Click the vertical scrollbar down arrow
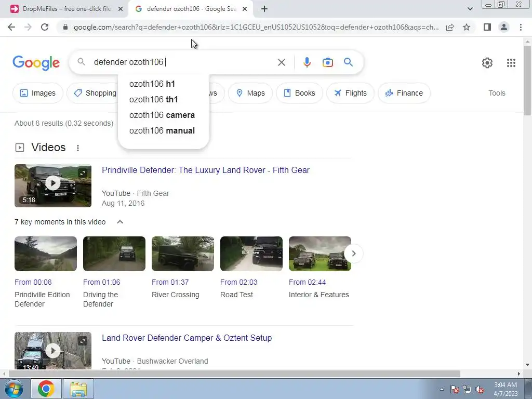Viewport: 532px width, 399px height. coord(528,365)
